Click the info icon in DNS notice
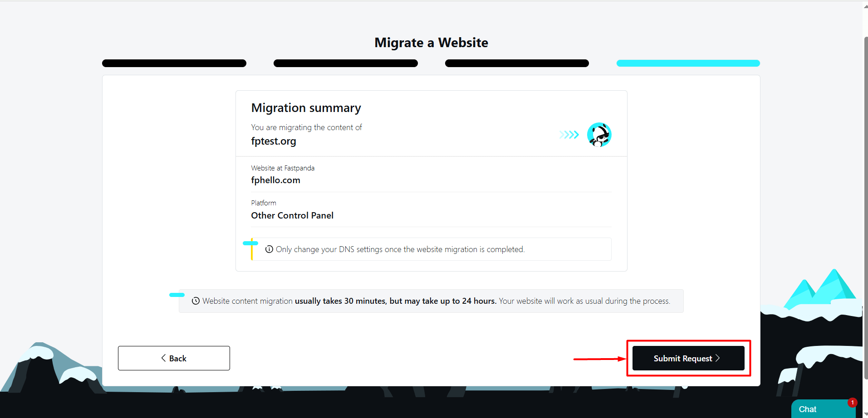 pos(269,249)
